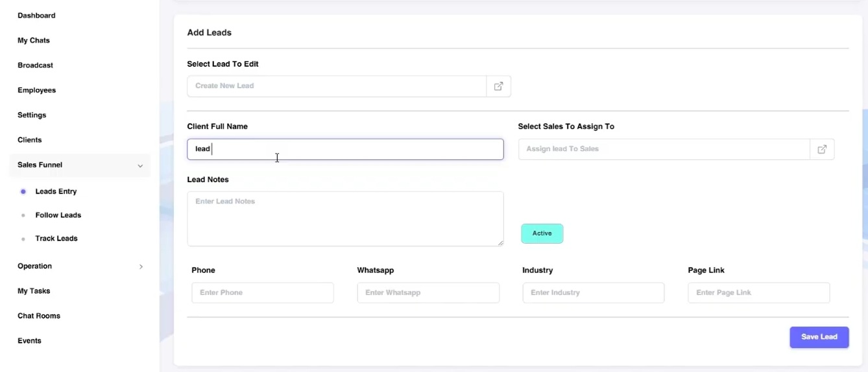Focus the Lead Notes text area
Screen dimensions: 868x372
pos(345,218)
